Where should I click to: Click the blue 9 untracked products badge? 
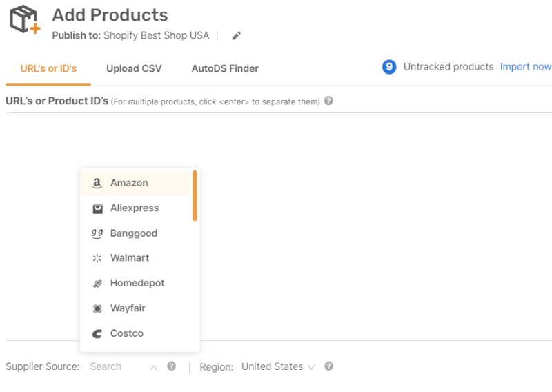389,67
